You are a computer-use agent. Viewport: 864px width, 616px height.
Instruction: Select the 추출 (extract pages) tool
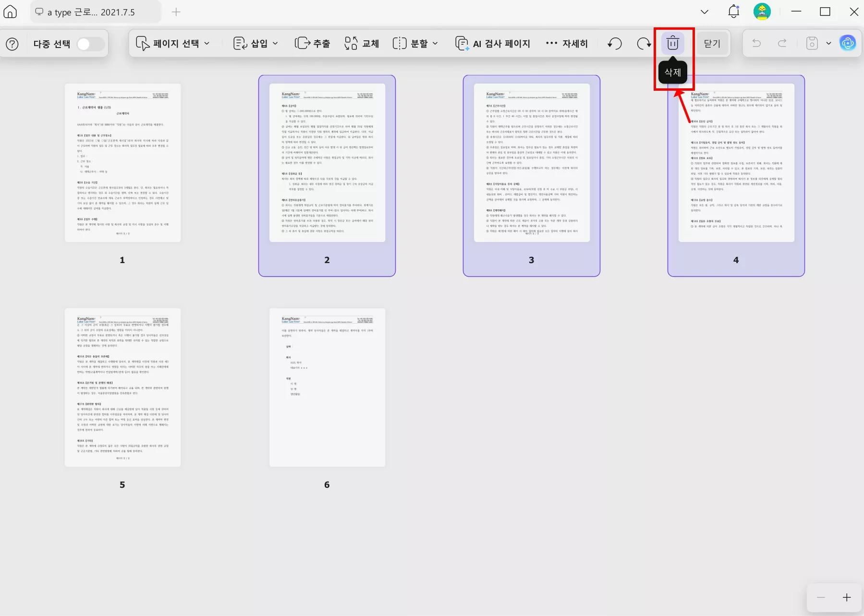312,43
